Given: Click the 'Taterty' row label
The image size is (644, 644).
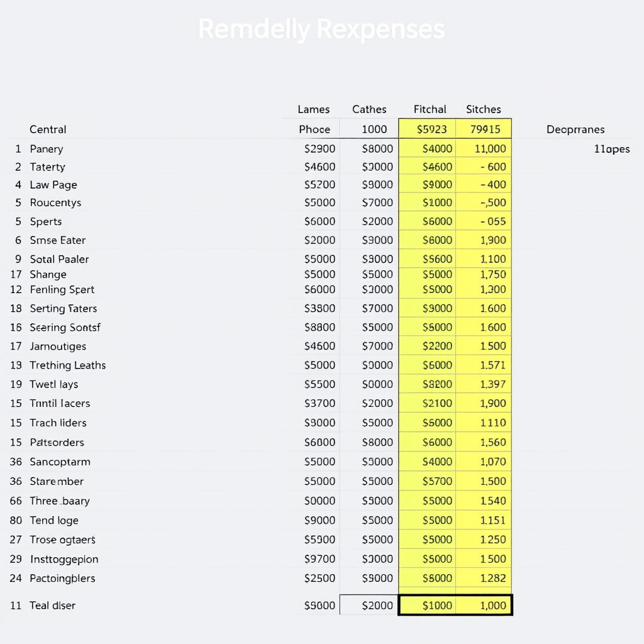Looking at the screenshot, I should click(47, 167).
